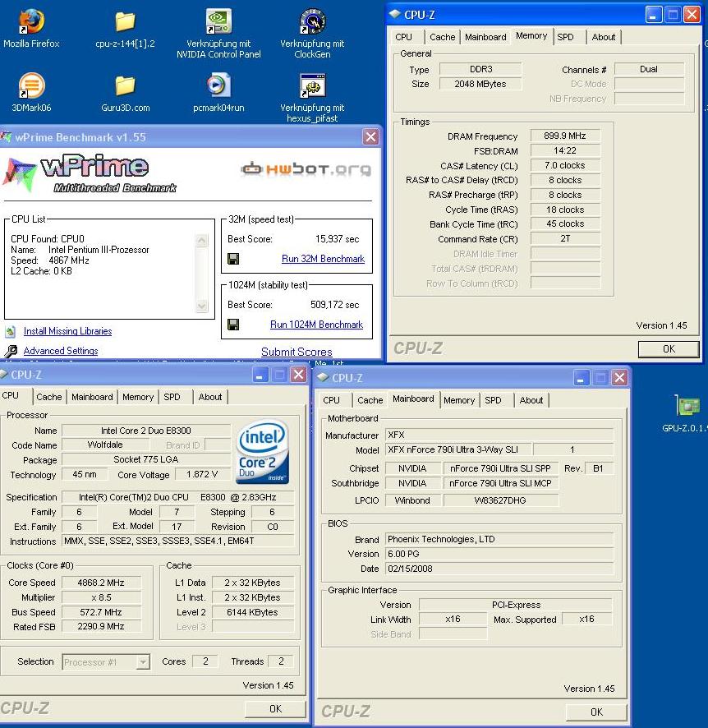Click the Install Missing Libraries icon

tap(10, 331)
